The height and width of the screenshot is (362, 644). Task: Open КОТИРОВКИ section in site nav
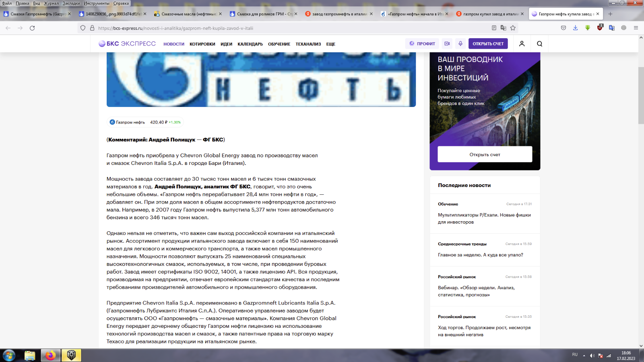[x=202, y=44]
